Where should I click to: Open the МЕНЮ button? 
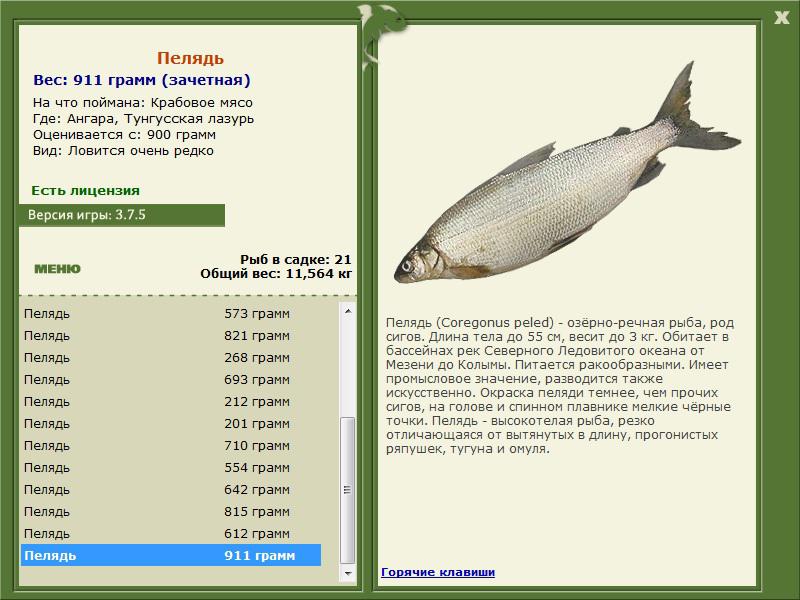57,269
